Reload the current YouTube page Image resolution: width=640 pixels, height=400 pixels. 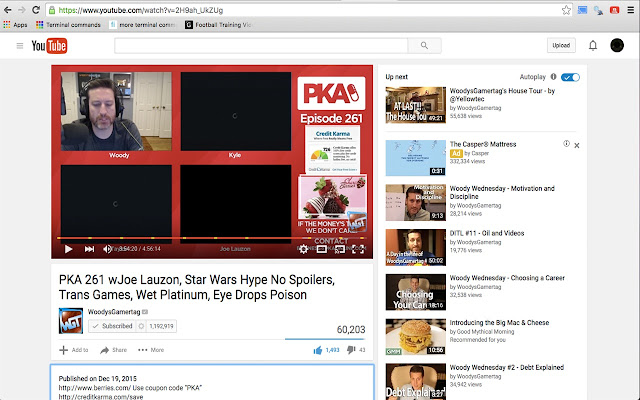[36, 10]
